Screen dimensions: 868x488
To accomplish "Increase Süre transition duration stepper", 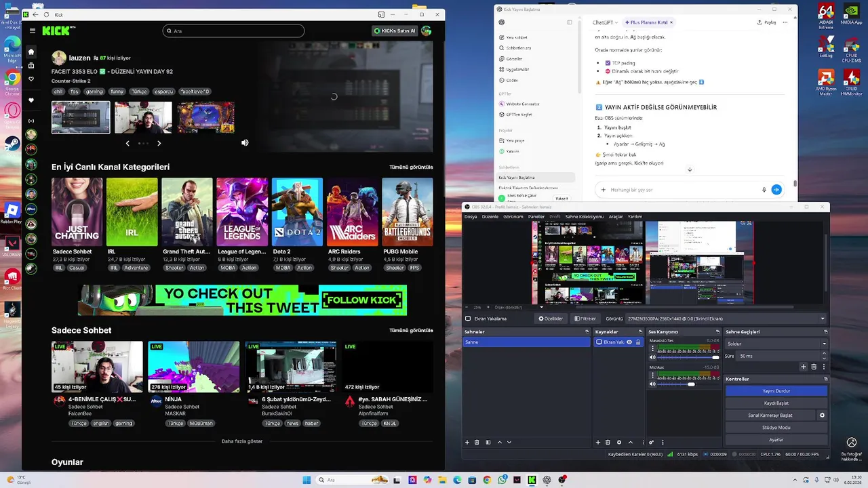I will click(x=825, y=354).
